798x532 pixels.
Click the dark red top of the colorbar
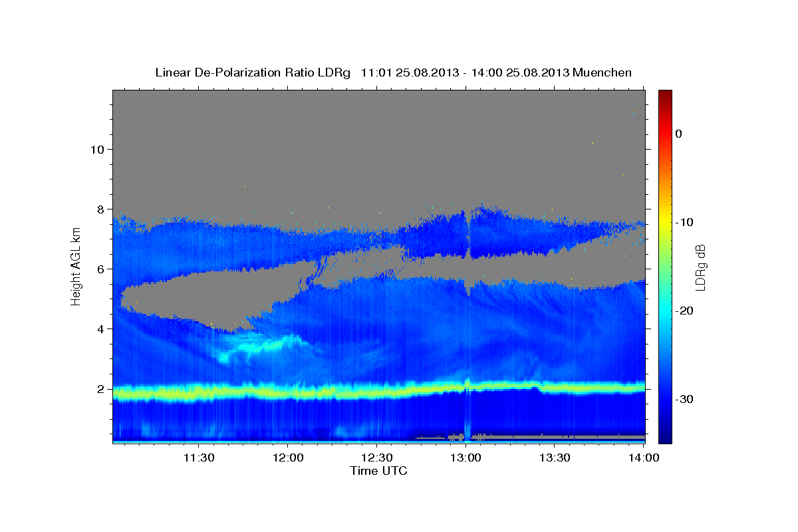665,95
